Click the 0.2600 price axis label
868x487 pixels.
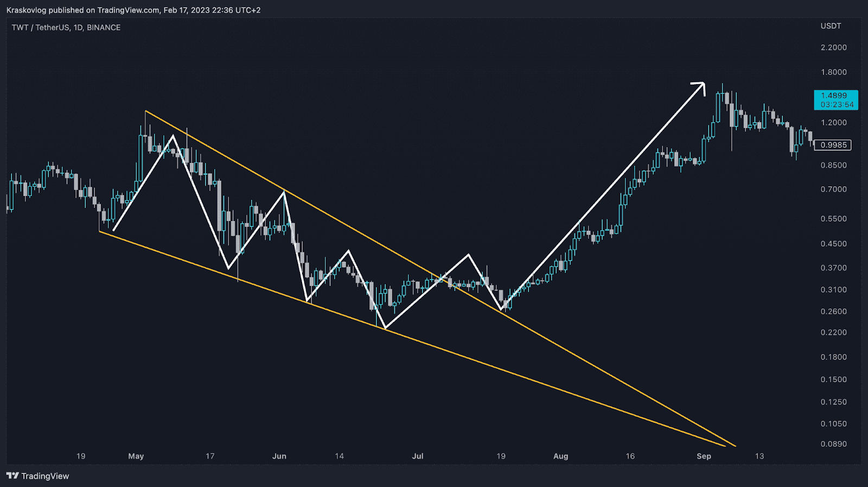[x=834, y=312]
